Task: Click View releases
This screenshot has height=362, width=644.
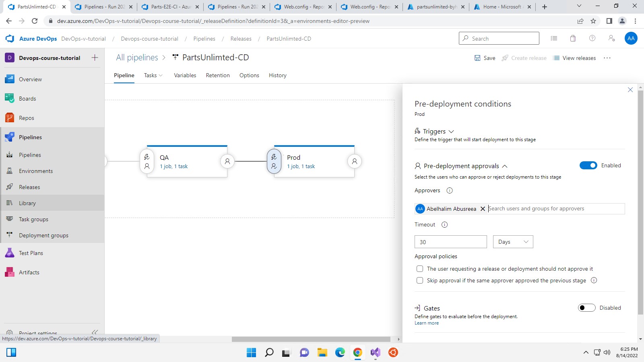Action: click(x=574, y=58)
